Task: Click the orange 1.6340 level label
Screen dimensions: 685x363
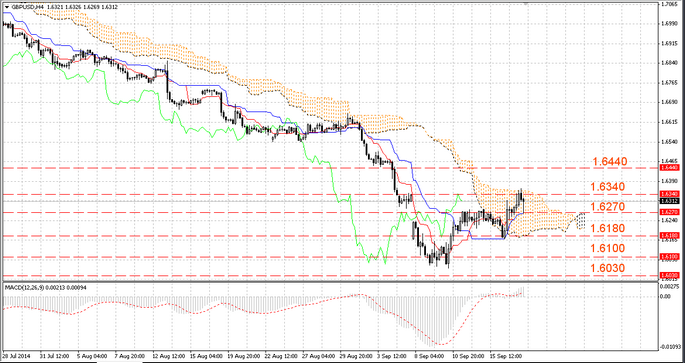Action: click(x=608, y=187)
